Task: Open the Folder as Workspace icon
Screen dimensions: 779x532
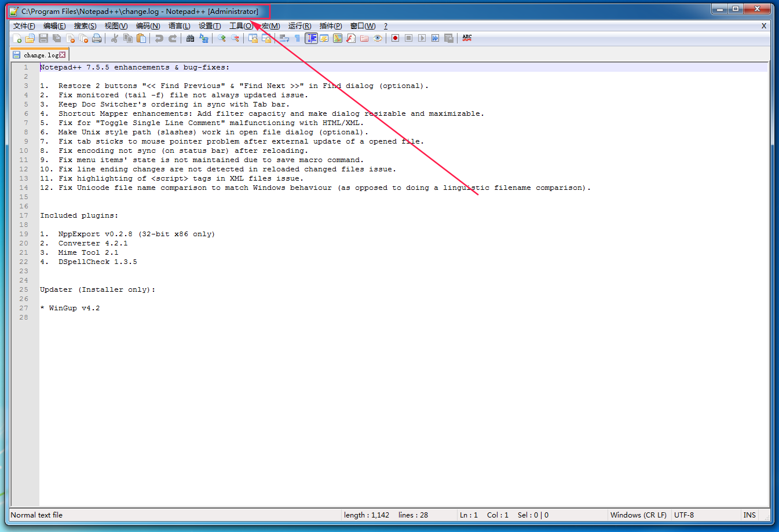Action: 364,38
